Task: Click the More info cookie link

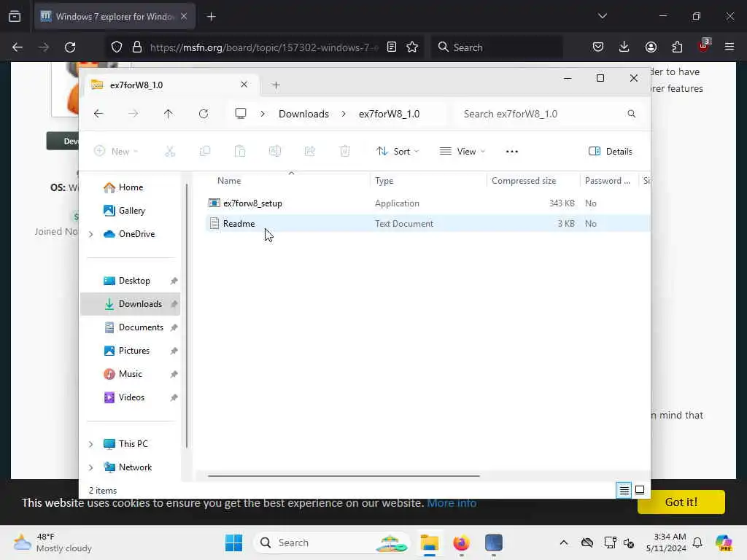Action: click(x=452, y=503)
